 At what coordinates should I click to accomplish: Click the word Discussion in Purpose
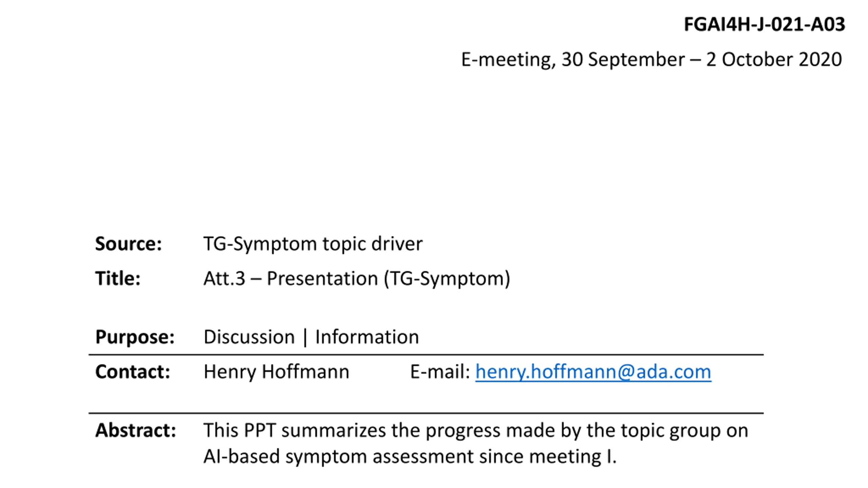tap(249, 337)
